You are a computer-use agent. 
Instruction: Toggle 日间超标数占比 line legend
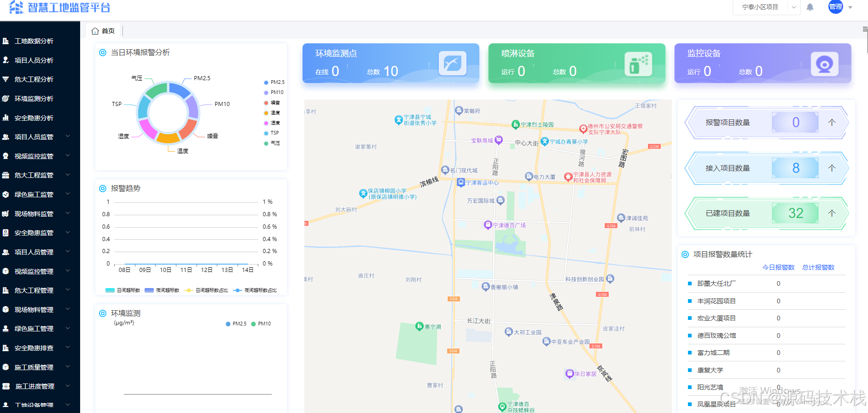(x=206, y=290)
